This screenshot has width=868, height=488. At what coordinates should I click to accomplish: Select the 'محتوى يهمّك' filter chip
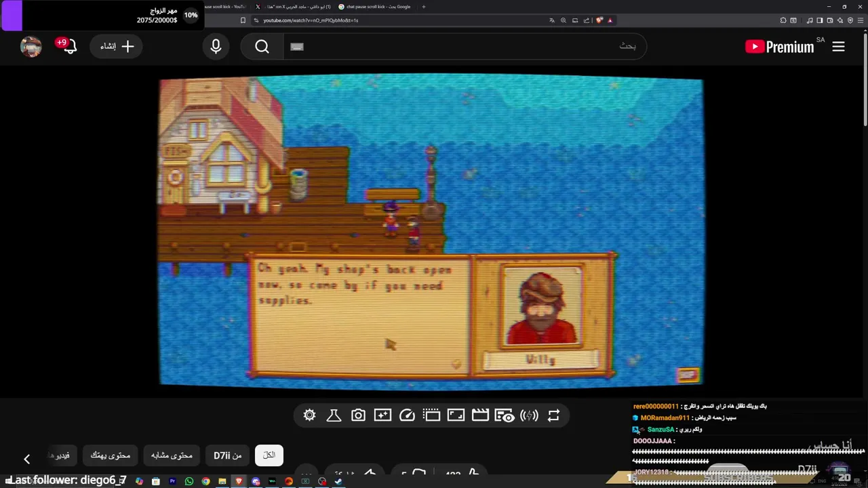[110, 455]
